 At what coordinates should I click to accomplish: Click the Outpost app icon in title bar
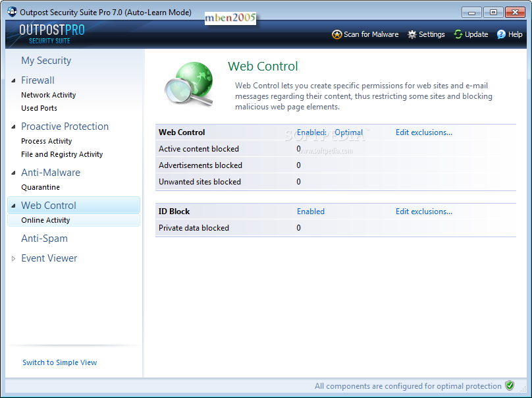[x=12, y=12]
